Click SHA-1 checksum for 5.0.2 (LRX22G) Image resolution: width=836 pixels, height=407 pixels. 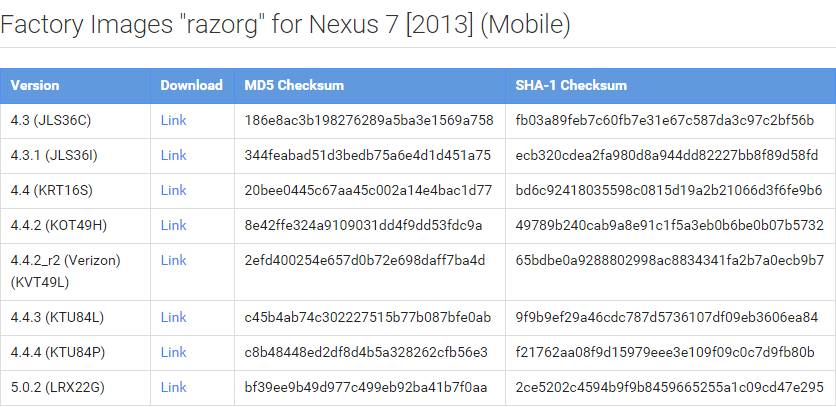click(669, 387)
